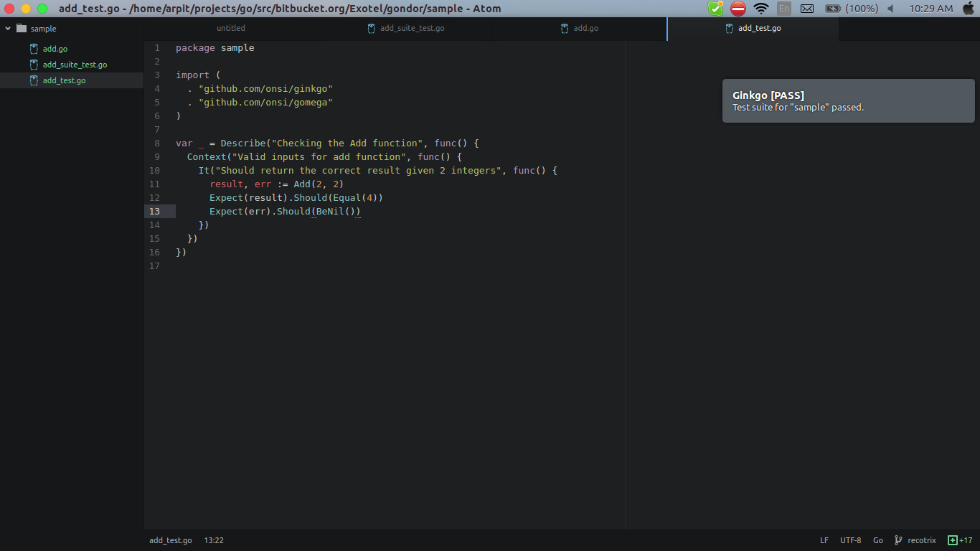The image size is (980, 551).
Task: Click the "github.com/onsi/gomega" import string
Action: pos(265,103)
